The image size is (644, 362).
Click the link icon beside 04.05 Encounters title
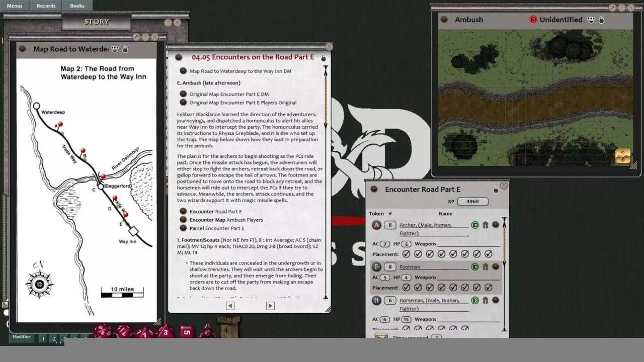(x=179, y=57)
